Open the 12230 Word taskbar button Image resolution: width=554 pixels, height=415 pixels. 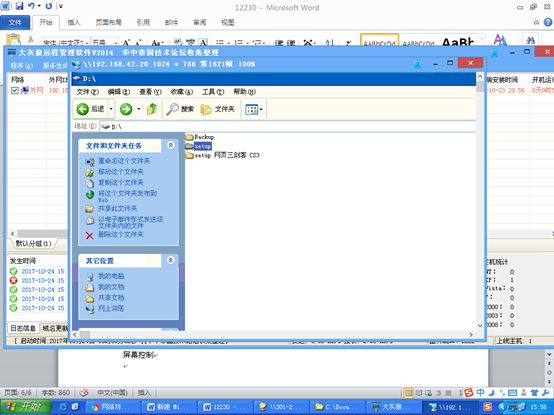pos(225,407)
